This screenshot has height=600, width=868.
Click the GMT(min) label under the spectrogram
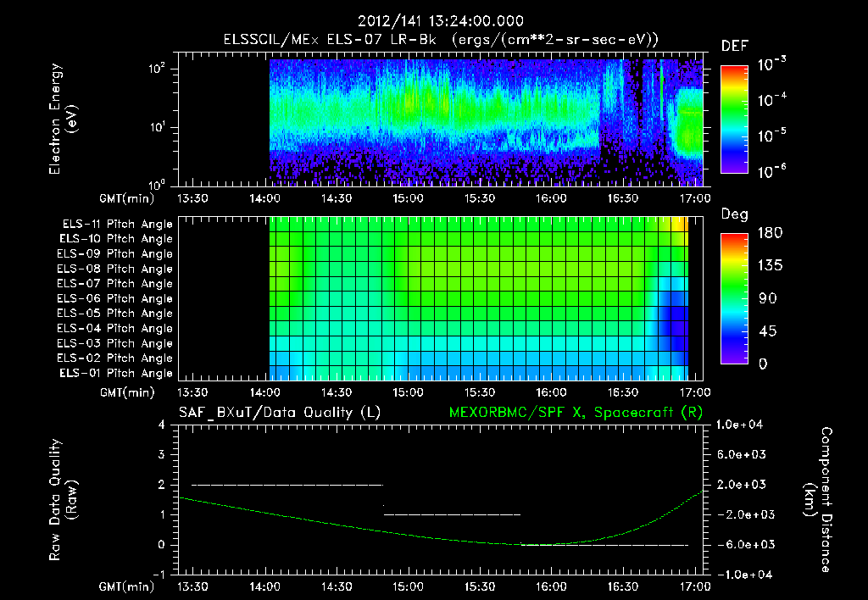pos(127,198)
